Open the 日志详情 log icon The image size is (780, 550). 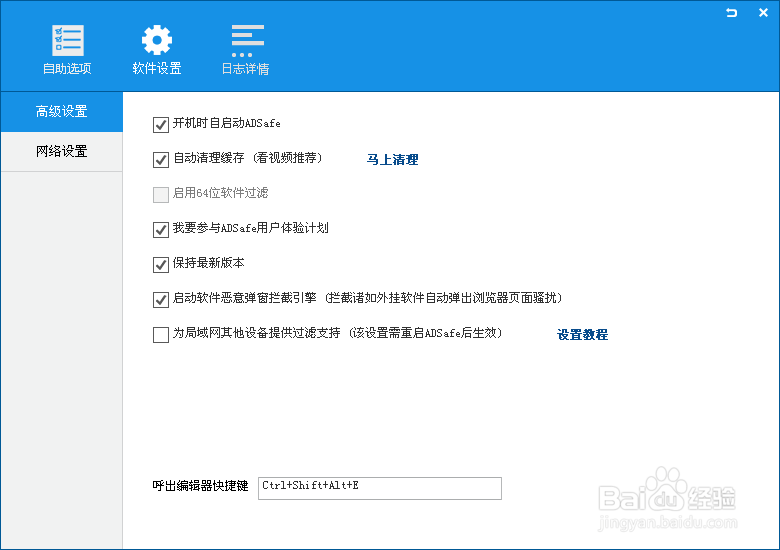[x=247, y=41]
